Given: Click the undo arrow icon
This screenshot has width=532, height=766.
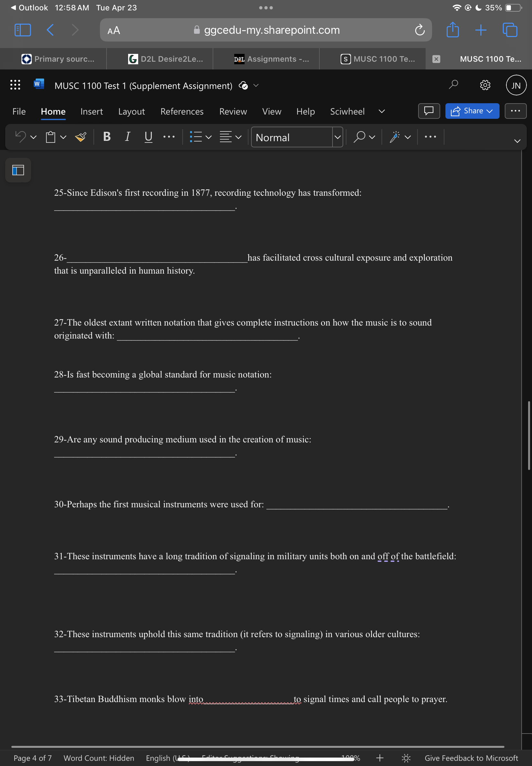Looking at the screenshot, I should [21, 137].
